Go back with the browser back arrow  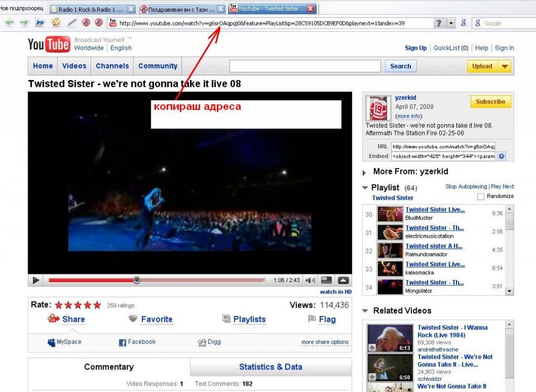(9, 23)
